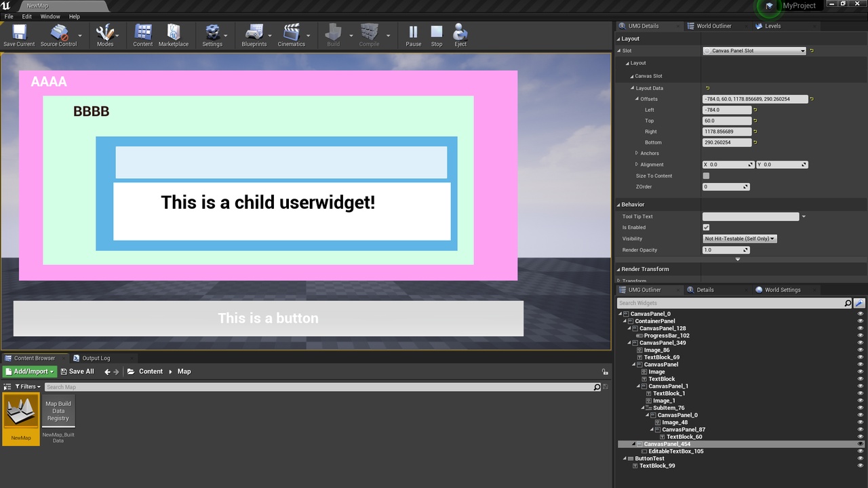The height and width of the screenshot is (488, 868).
Task: Open the Cinematics toolbar icon
Action: pos(292,35)
